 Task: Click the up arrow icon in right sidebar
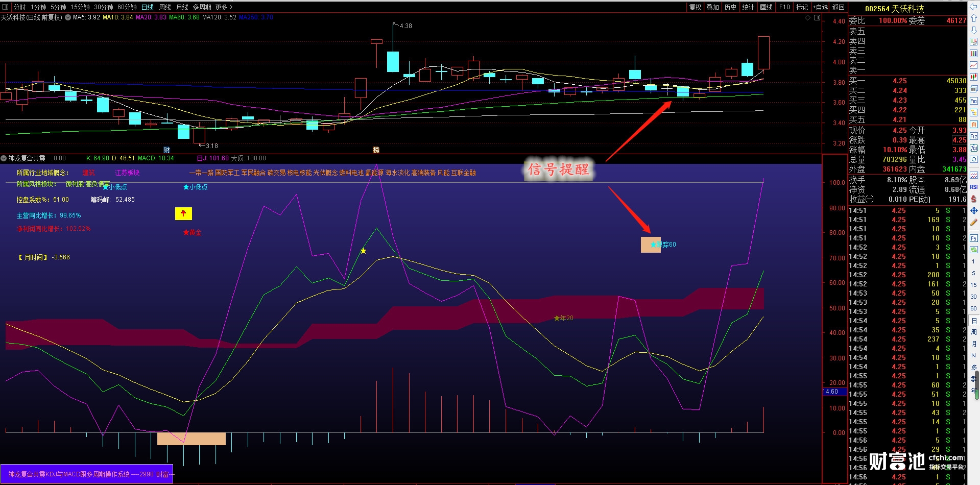(973, 18)
